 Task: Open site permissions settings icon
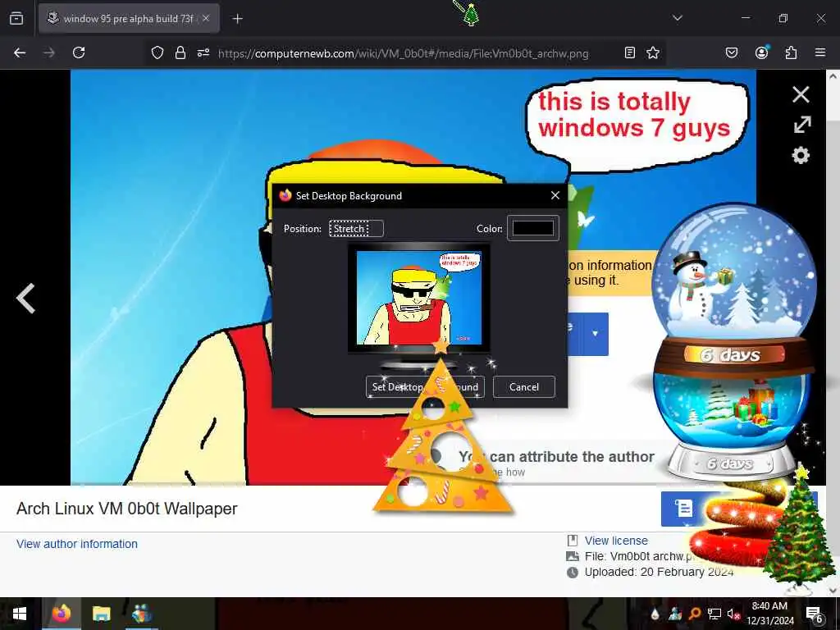(x=203, y=52)
